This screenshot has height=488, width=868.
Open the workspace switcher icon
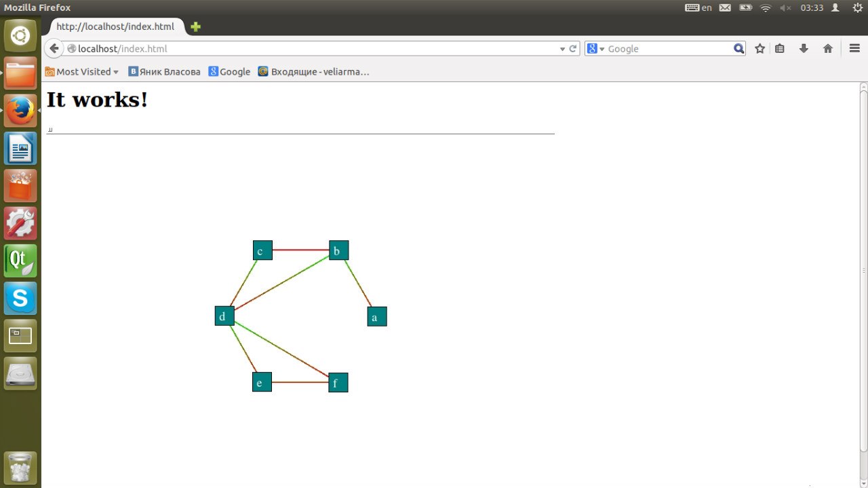20,336
